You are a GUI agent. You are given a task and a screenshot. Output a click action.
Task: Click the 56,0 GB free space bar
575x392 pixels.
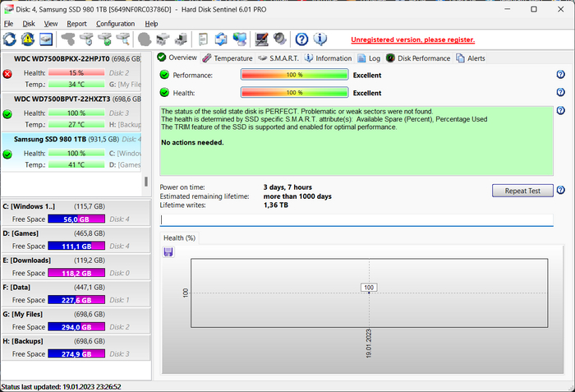76,219
